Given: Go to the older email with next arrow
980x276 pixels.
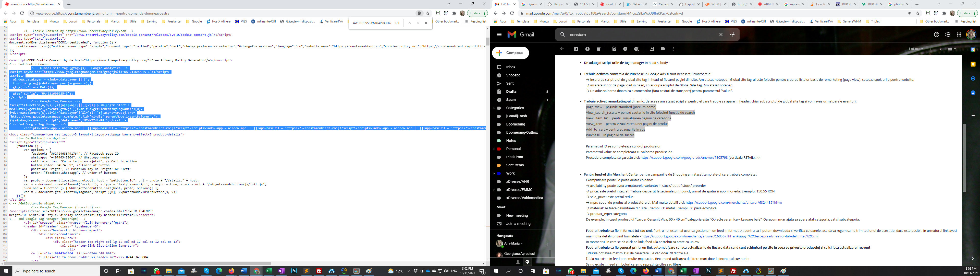Looking at the screenshot, I should (x=940, y=49).
